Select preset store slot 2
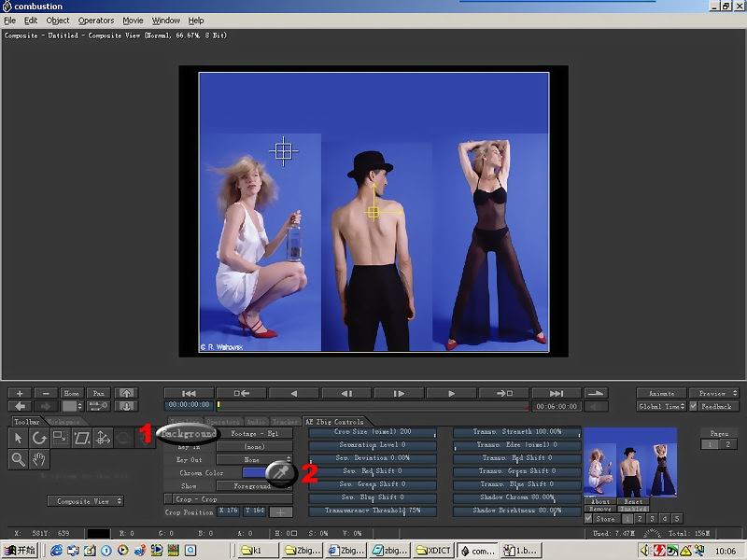Image resolution: width=747 pixels, height=560 pixels. coord(640,519)
